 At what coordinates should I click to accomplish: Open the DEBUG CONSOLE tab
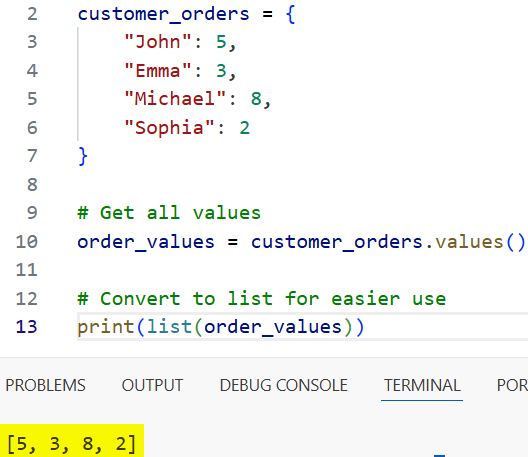point(284,385)
